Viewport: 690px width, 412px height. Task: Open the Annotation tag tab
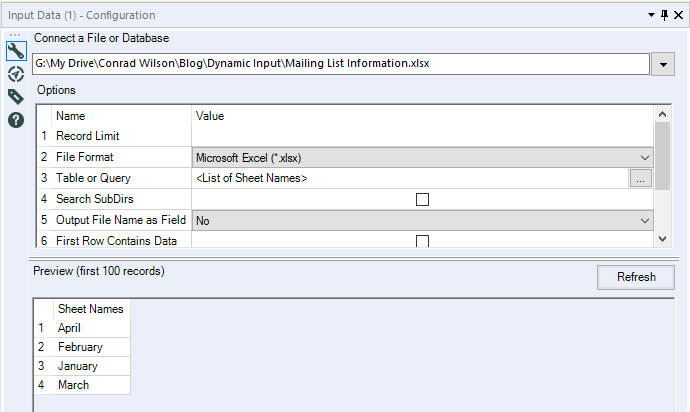[x=16, y=97]
